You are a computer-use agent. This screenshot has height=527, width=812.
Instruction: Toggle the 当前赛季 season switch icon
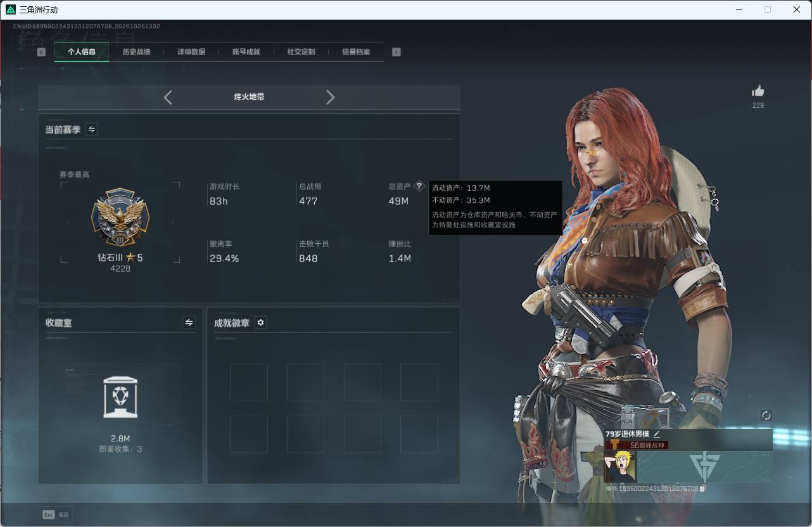[x=91, y=129]
